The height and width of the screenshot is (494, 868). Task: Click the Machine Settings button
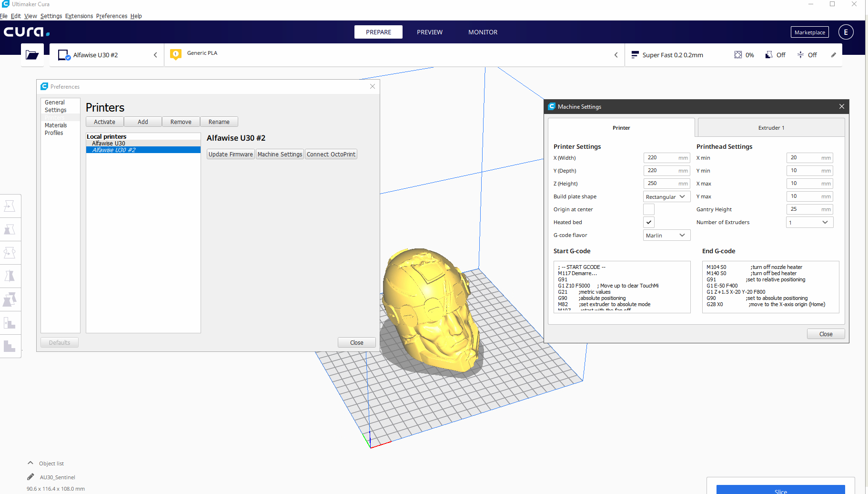[x=280, y=154]
